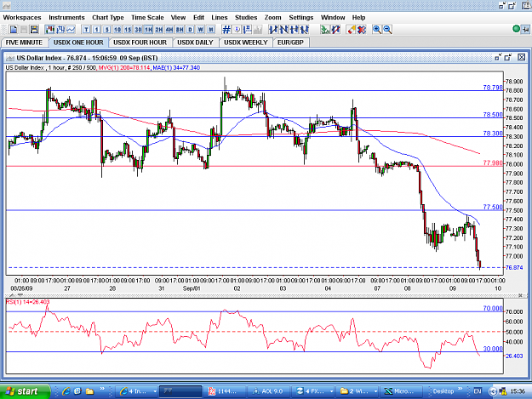Set the 1 minute time scale
Image resolution: width=532 pixels, height=399 pixels.
point(97,30)
